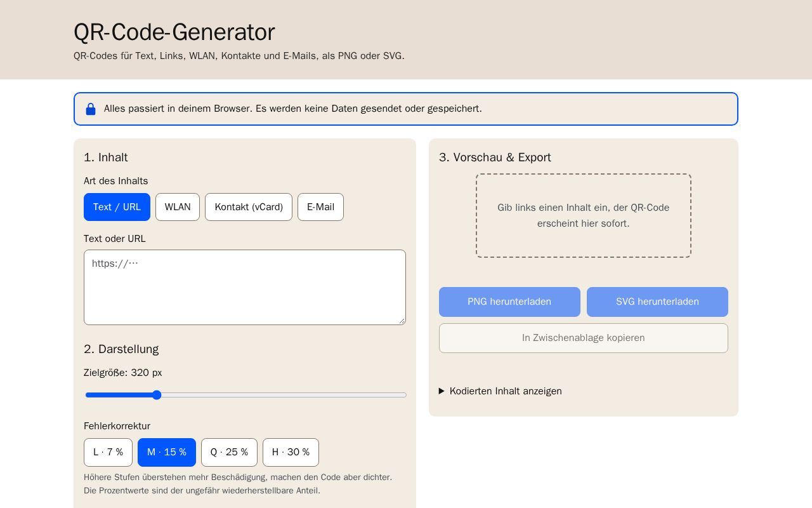Click the dashed QR preview placeholder
The width and height of the screenshot is (812, 508).
[584, 215]
